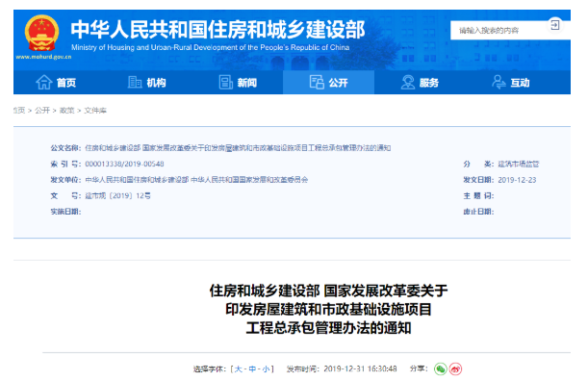
Task: Click the newspaper icon beside 新闻
Action: [x=226, y=82]
